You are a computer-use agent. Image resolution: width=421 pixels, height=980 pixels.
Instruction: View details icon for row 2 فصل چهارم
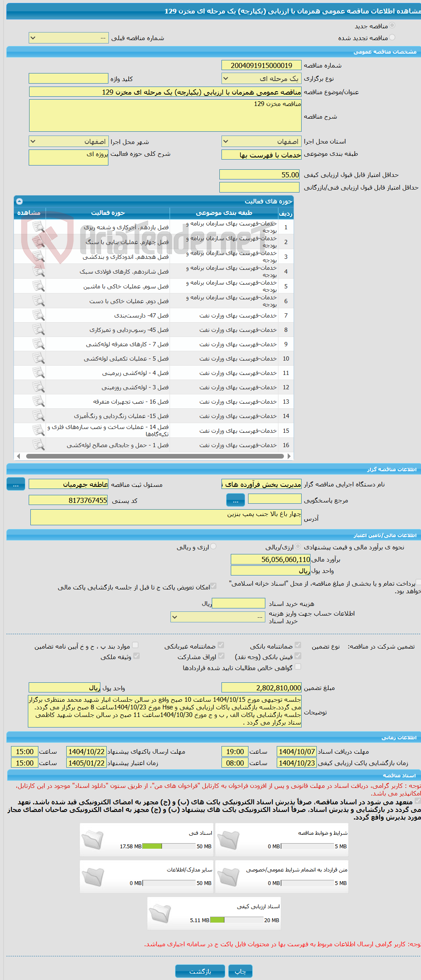click(38, 242)
